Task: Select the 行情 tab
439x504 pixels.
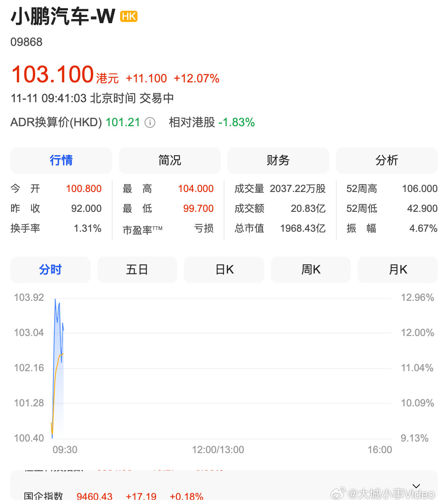Action: coord(61,161)
